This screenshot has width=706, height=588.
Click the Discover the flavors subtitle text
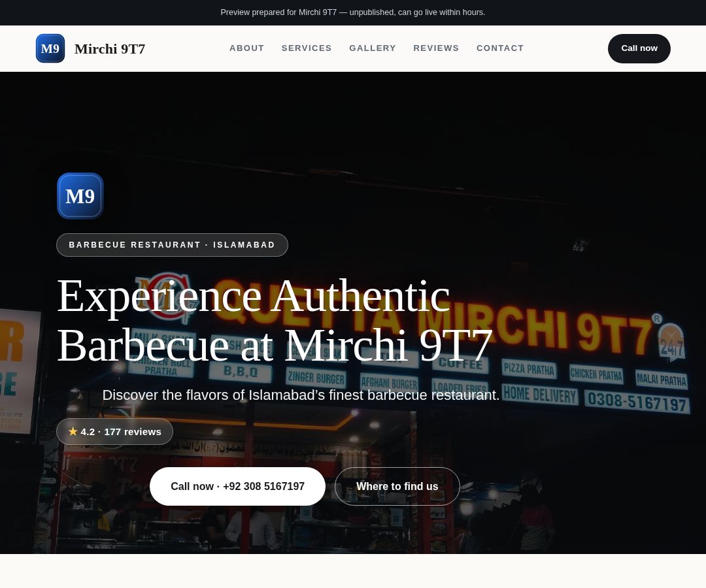(301, 395)
